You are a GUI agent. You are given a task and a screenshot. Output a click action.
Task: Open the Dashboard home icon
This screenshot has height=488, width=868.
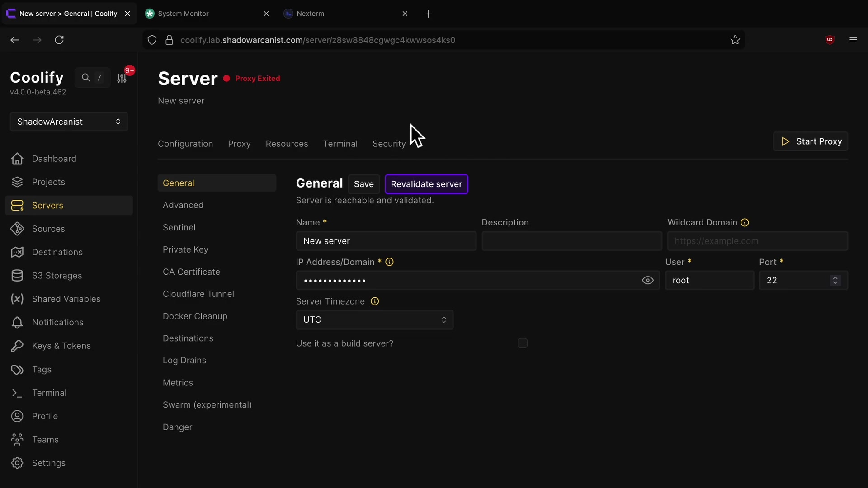(x=17, y=159)
